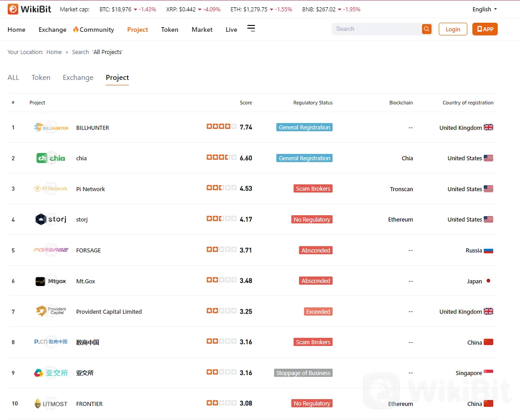The width and height of the screenshot is (520, 420).
Task: Click the Russia flag in FORSAGE row
Action: click(488, 251)
